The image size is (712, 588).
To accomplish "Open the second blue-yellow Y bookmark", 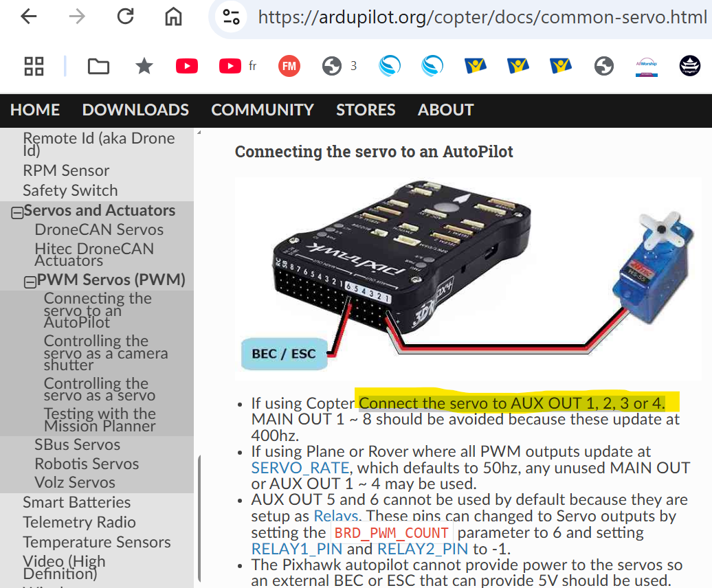I will click(518, 66).
